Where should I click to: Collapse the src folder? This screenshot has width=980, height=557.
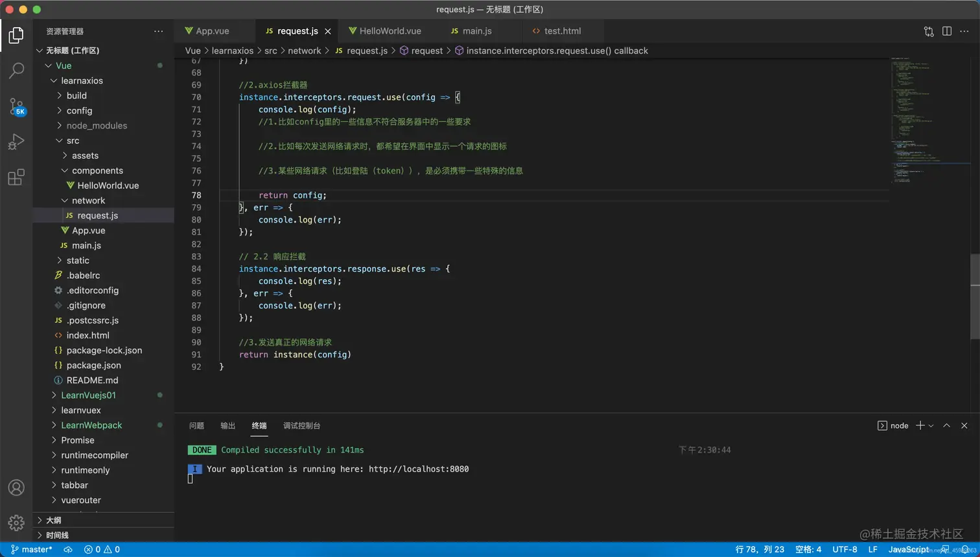tap(104, 140)
